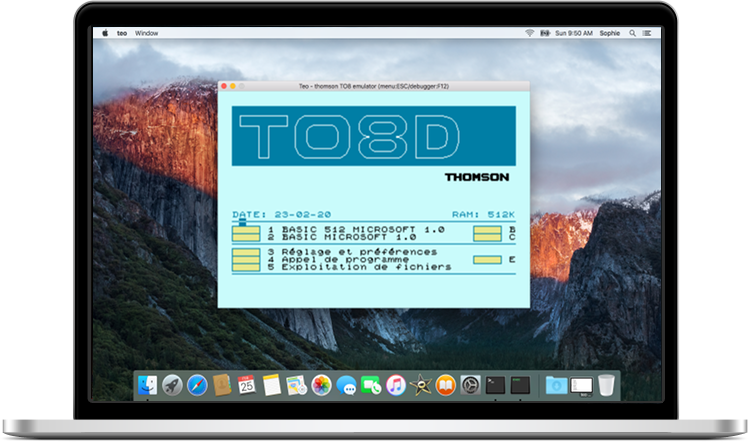
Task: Restore the minimized window thumbnail in dock
Action: click(x=581, y=386)
